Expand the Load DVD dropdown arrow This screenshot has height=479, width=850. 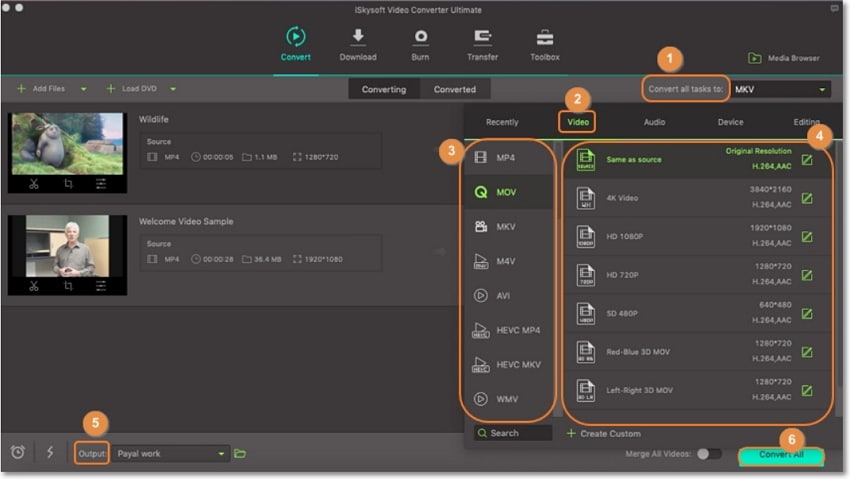(173, 89)
